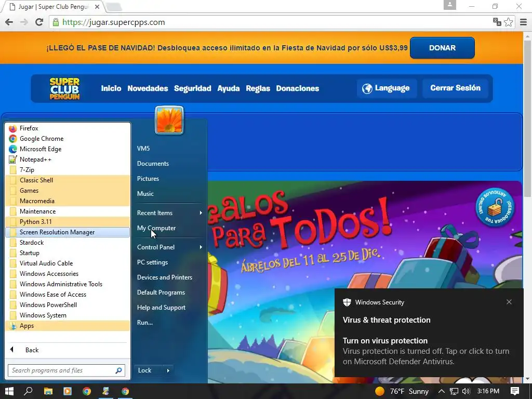Open My Computer

tap(156, 228)
